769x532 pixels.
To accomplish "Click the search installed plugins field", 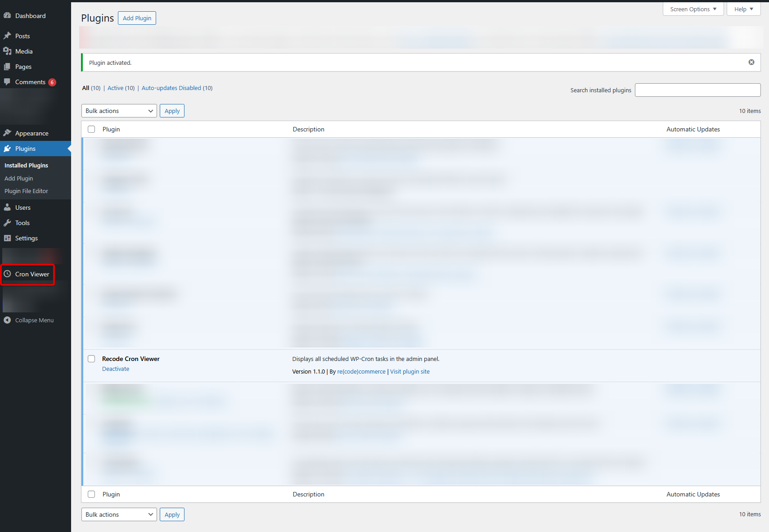I will click(x=697, y=90).
